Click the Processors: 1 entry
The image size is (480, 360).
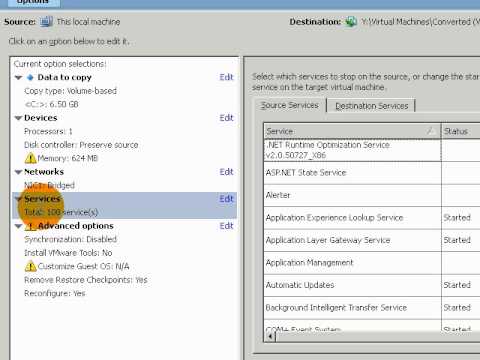(48, 131)
